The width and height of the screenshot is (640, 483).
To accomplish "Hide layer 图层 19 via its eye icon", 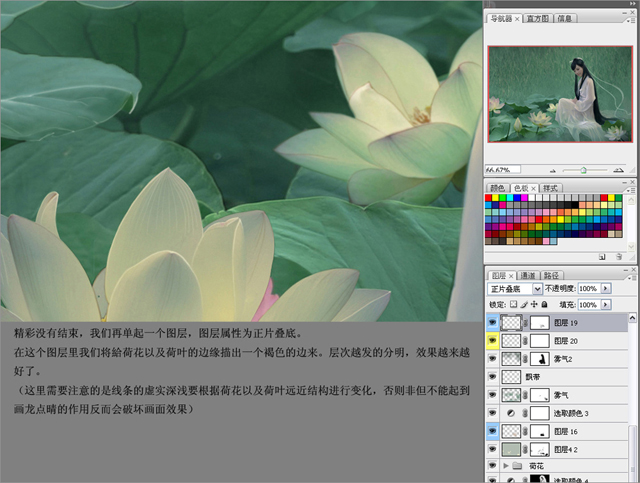I will tap(493, 323).
